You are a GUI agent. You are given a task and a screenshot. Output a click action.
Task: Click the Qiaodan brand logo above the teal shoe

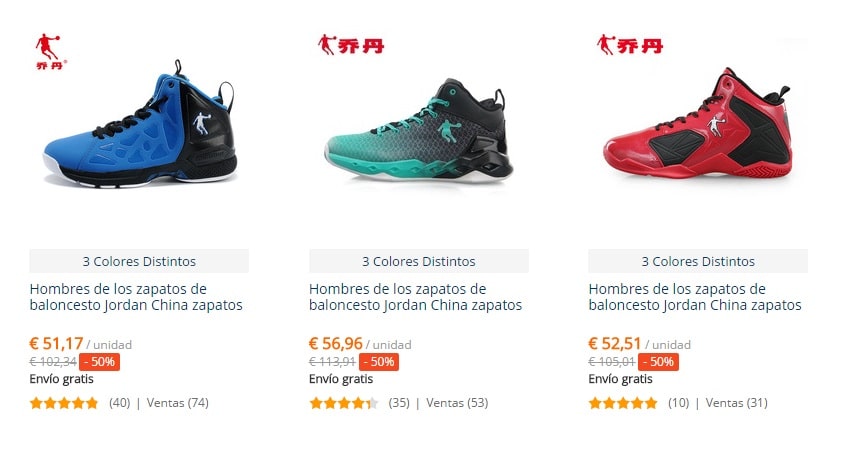(x=351, y=45)
